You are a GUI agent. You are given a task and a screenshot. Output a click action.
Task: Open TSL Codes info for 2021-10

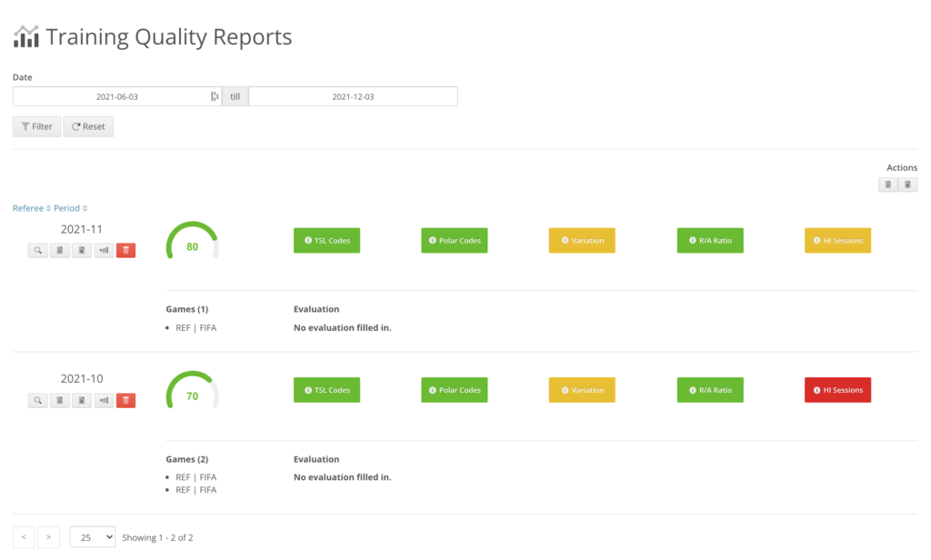click(x=326, y=390)
